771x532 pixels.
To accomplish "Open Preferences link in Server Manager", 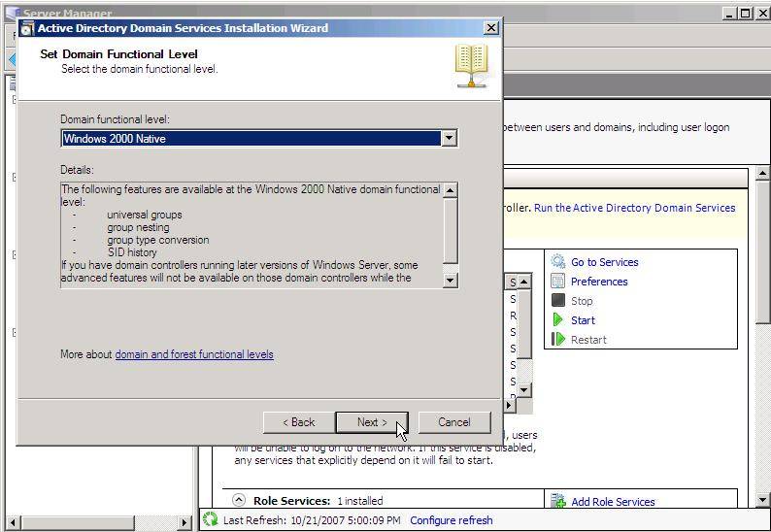I will [599, 282].
